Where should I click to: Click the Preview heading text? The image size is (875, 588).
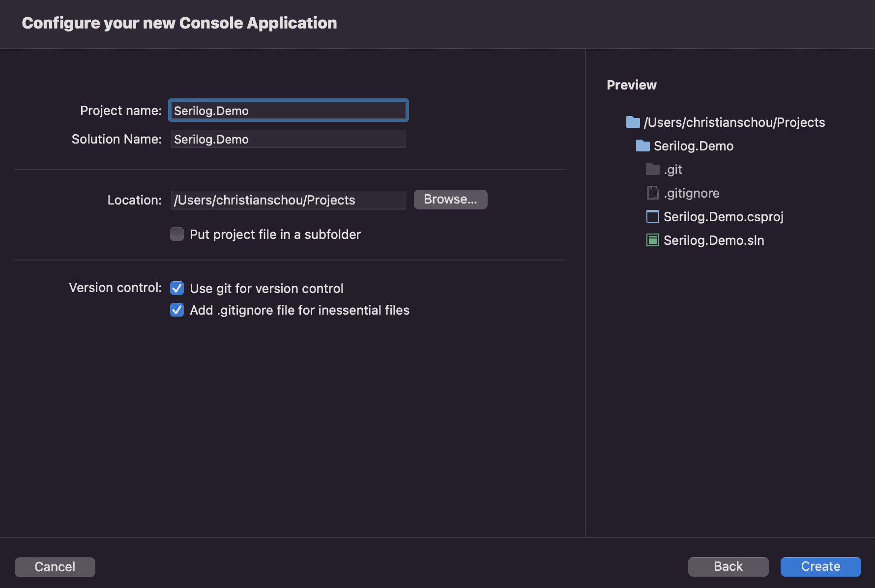(632, 85)
